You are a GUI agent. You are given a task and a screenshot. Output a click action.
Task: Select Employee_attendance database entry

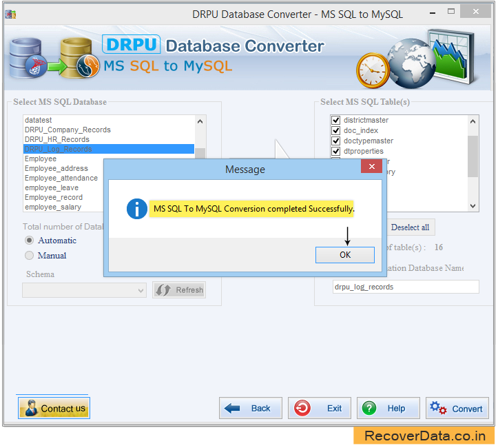[x=61, y=178]
